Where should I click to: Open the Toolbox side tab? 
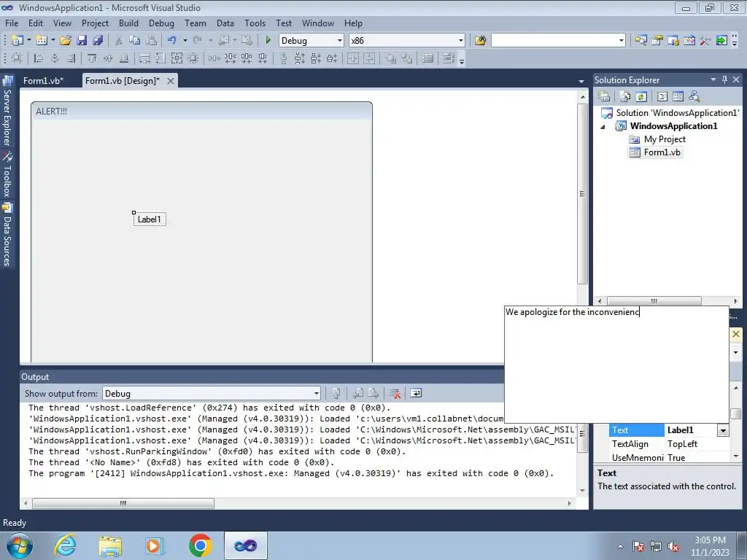point(7,175)
